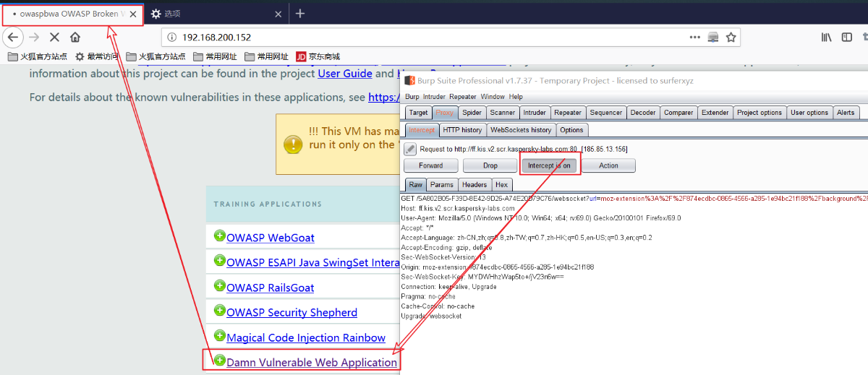Toggle Firefox sidebar icon
Viewport: 868px width, 375px height.
pos(846,37)
